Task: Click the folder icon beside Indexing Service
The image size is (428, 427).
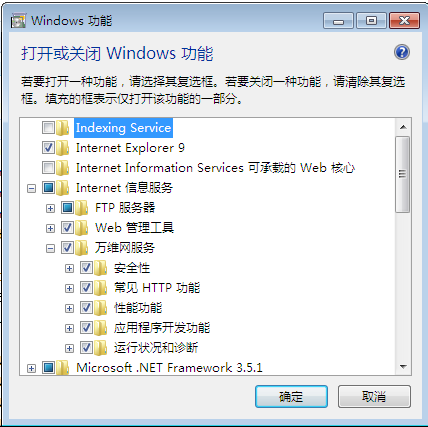Action: tap(63, 128)
